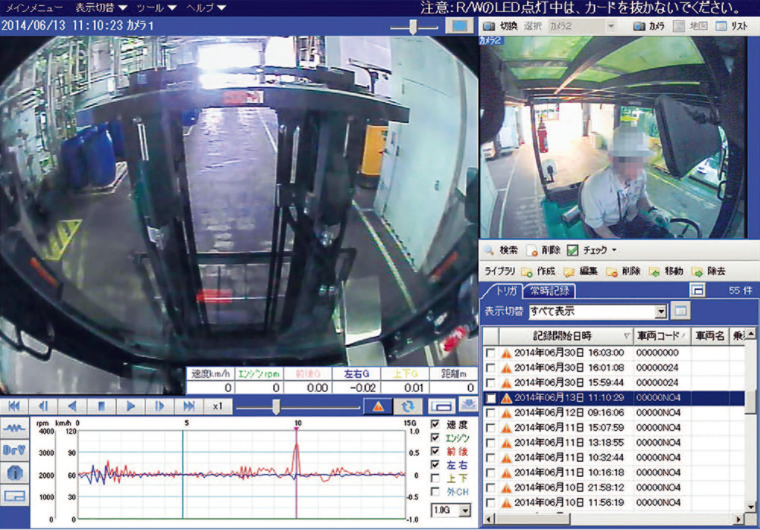Enable the 上下 graph checkbox
The width and height of the screenshot is (760, 530).
435,477
